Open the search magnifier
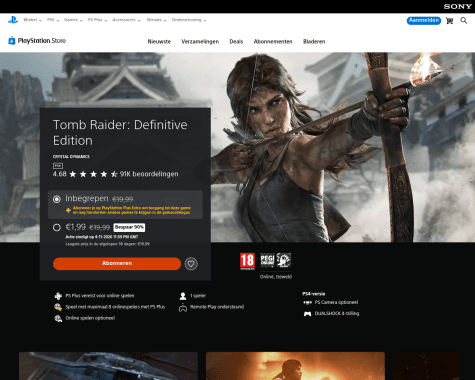The height and width of the screenshot is (380, 475). tap(464, 21)
